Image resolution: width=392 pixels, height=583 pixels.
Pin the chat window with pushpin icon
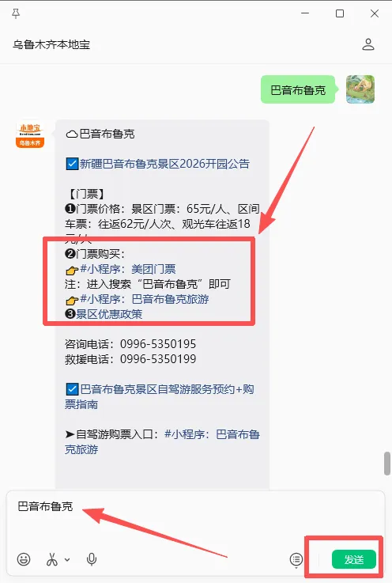coord(16,13)
